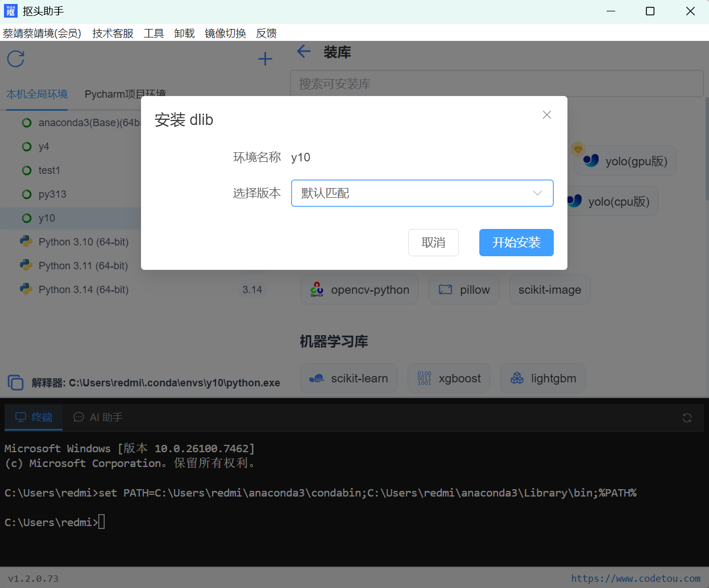Switch to the AI 助手 tab
Screen dimensions: 709x588
pos(97,416)
